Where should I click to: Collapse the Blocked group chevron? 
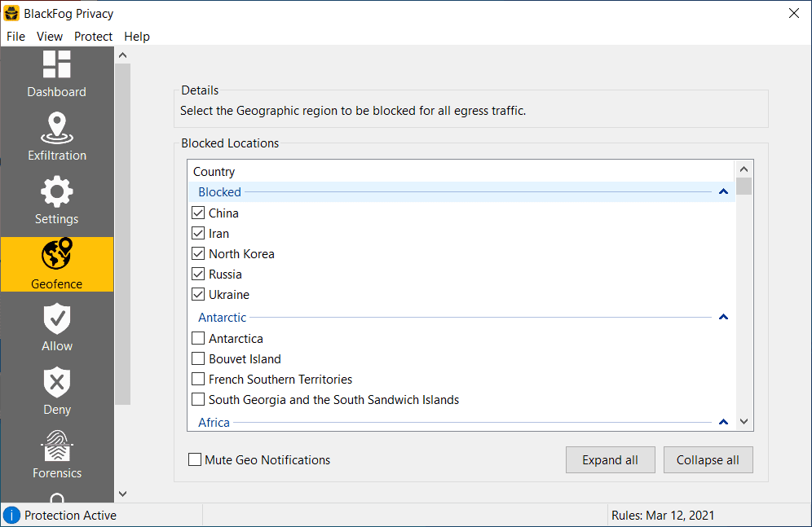pos(723,192)
